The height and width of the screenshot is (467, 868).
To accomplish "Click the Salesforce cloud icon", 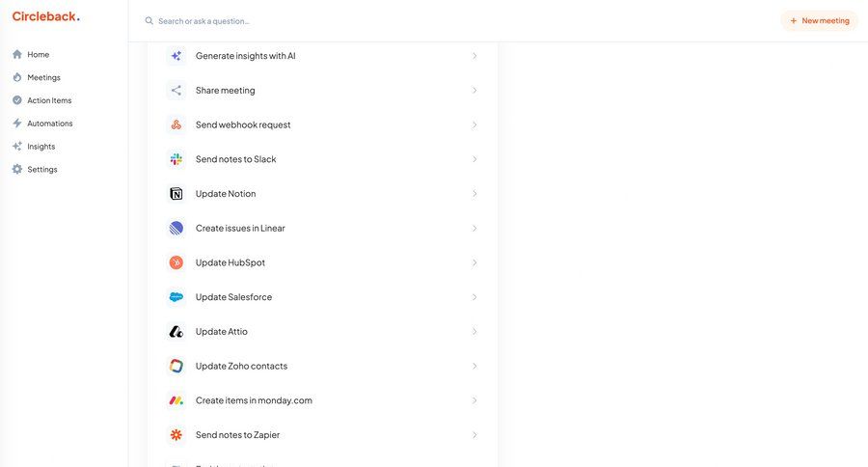I will (176, 297).
